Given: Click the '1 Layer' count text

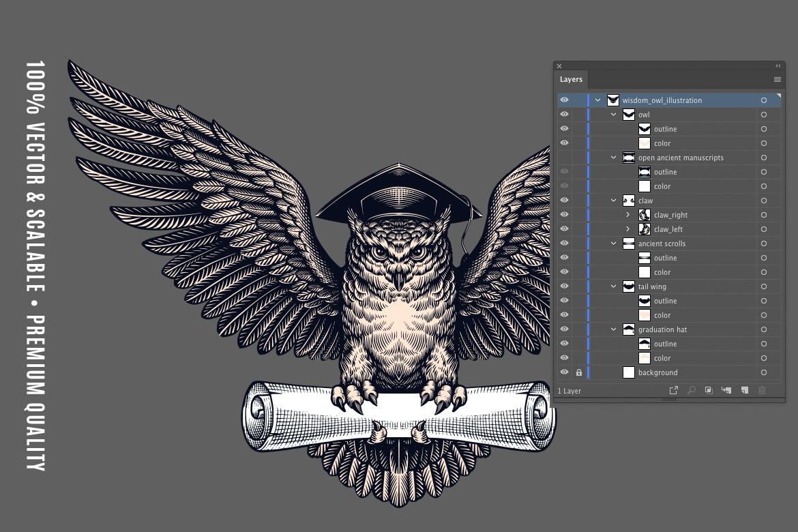Looking at the screenshot, I should point(570,391).
